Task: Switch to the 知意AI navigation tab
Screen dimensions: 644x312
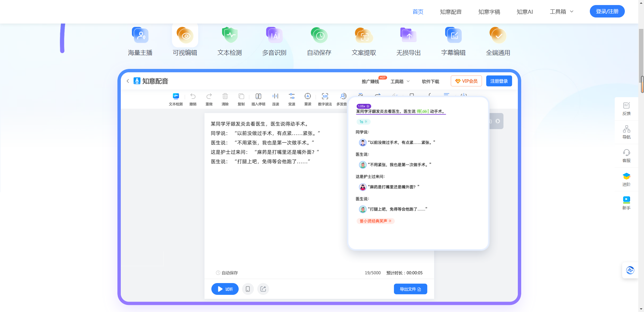Action: coord(524,11)
